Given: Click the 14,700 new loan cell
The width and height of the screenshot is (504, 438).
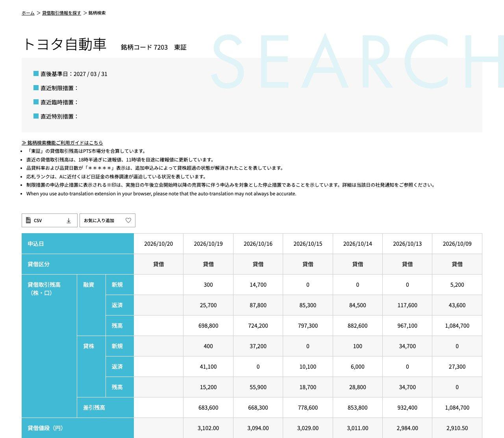Looking at the screenshot, I should 258,285.
